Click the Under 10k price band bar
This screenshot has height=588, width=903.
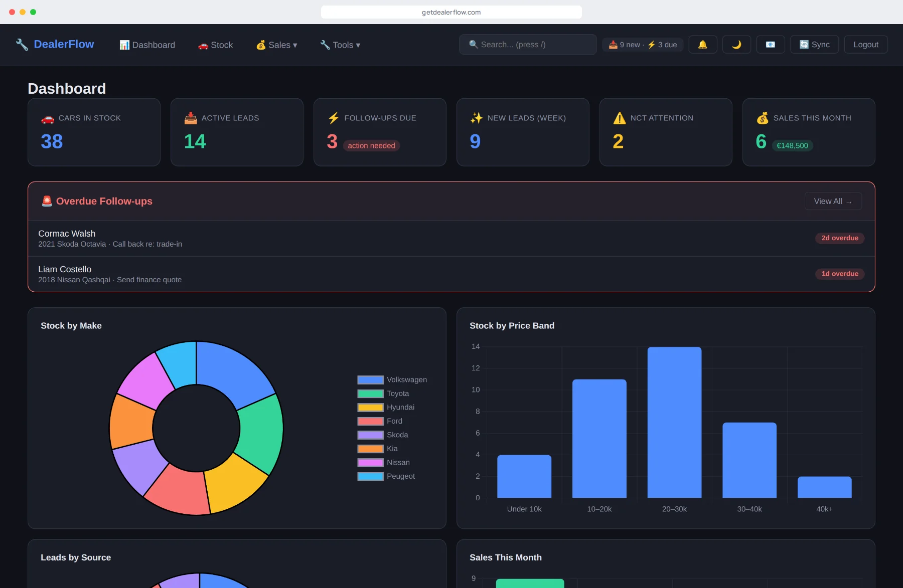pyautogui.click(x=524, y=476)
